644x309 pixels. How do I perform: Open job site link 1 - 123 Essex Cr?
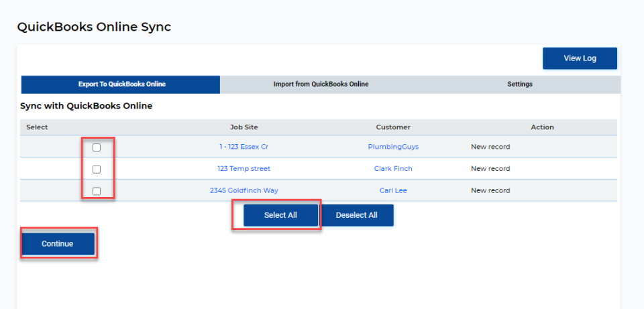(244, 147)
